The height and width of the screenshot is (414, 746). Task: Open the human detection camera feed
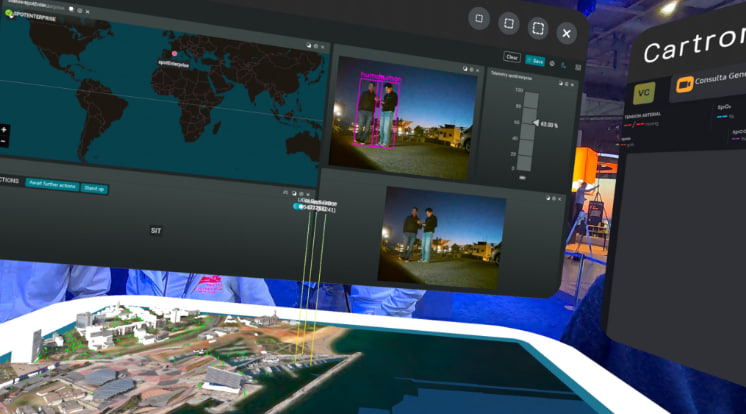click(x=403, y=118)
